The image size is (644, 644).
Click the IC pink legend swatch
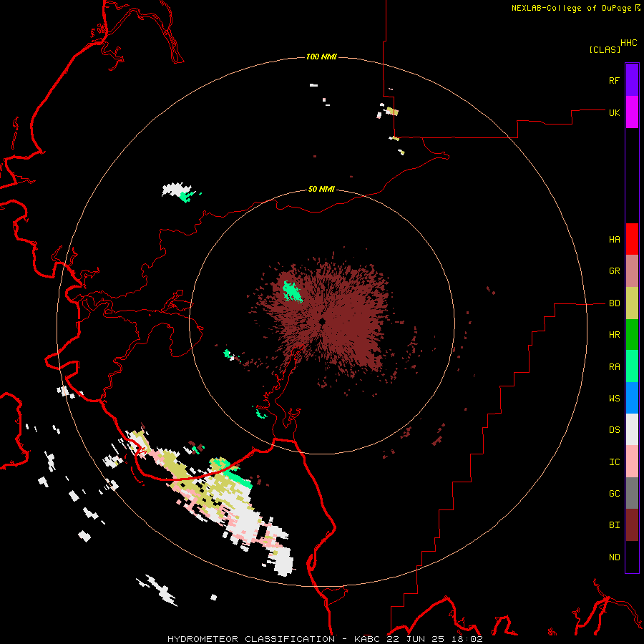click(x=632, y=462)
